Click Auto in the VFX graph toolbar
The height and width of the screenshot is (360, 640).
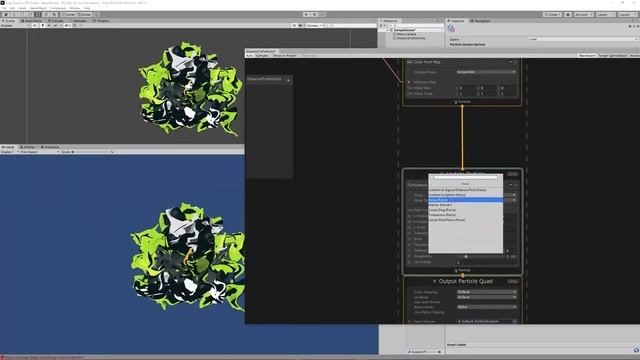249,56
